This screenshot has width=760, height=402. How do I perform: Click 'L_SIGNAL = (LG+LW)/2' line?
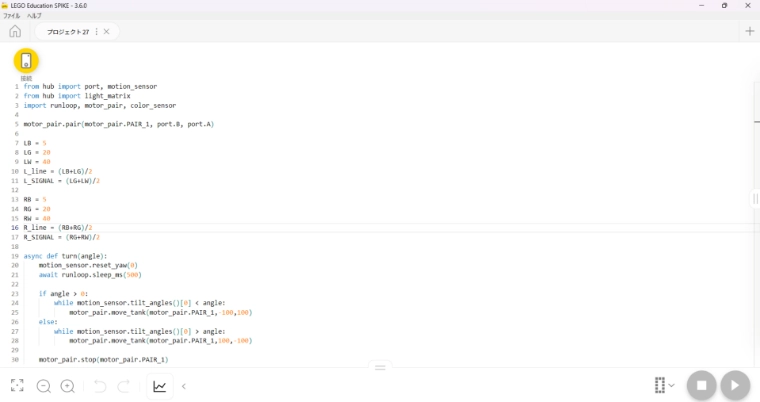(62, 181)
